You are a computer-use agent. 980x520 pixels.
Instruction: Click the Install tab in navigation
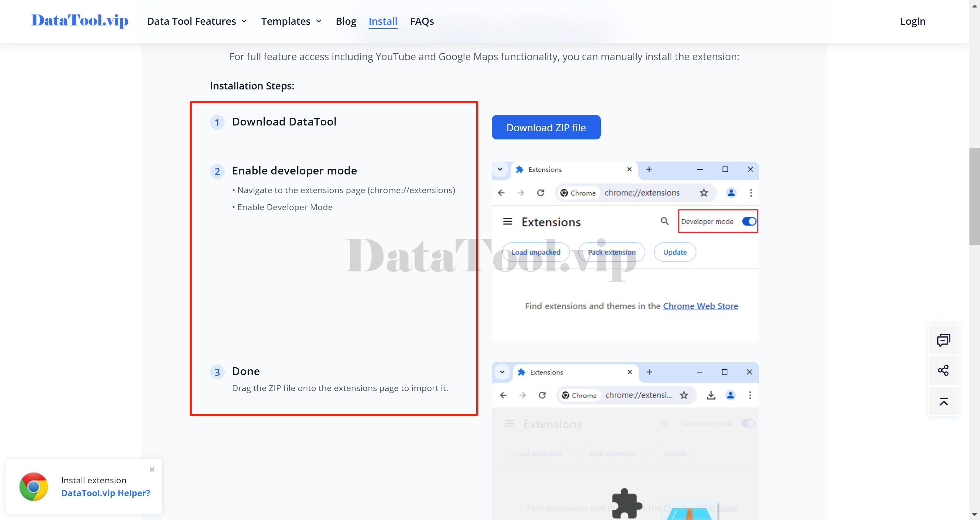click(383, 21)
